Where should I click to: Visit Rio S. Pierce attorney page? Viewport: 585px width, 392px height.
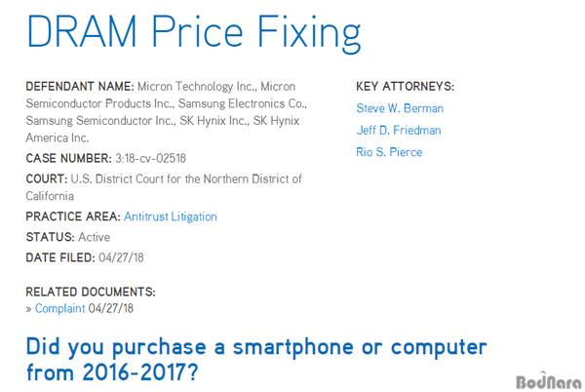pyautogui.click(x=389, y=152)
